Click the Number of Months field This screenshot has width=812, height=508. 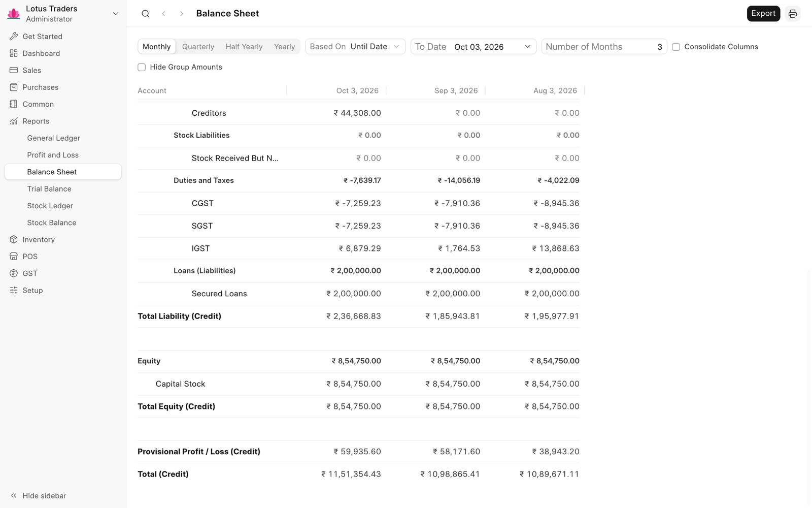(x=604, y=47)
